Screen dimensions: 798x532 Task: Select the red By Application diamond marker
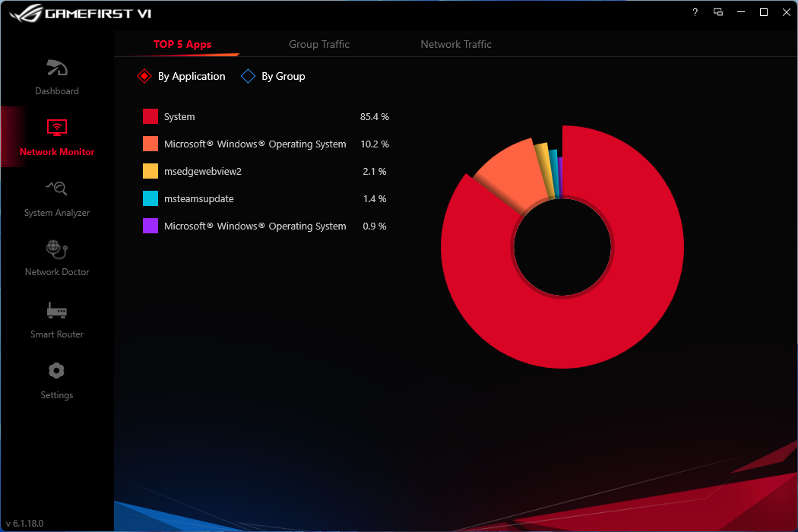(144, 76)
